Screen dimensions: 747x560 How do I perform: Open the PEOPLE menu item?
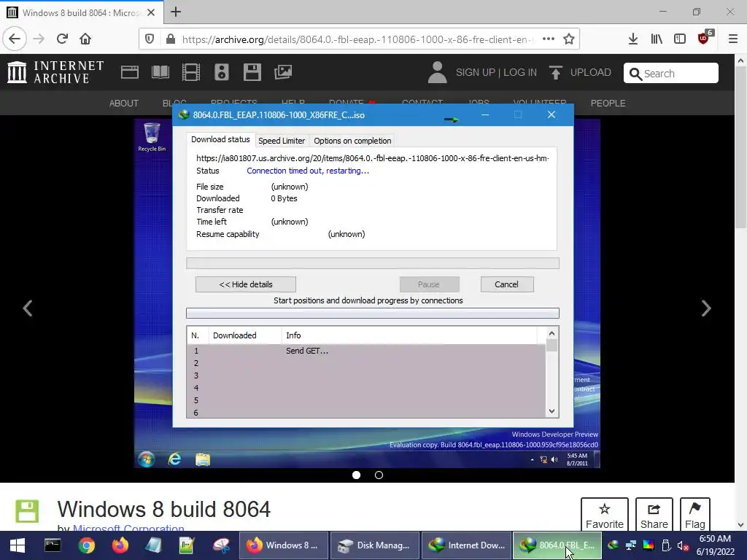tap(608, 104)
